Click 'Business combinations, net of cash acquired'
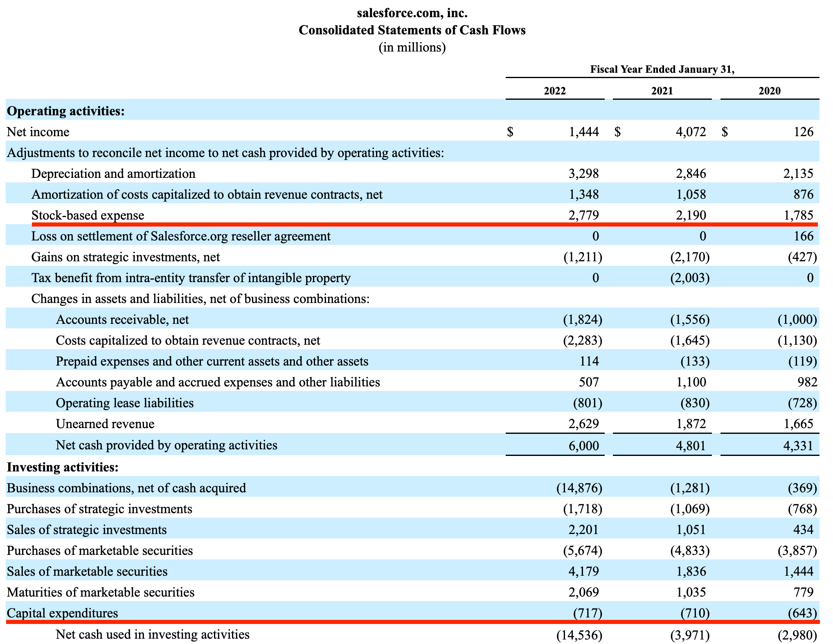The width and height of the screenshot is (833, 644). (x=126, y=488)
